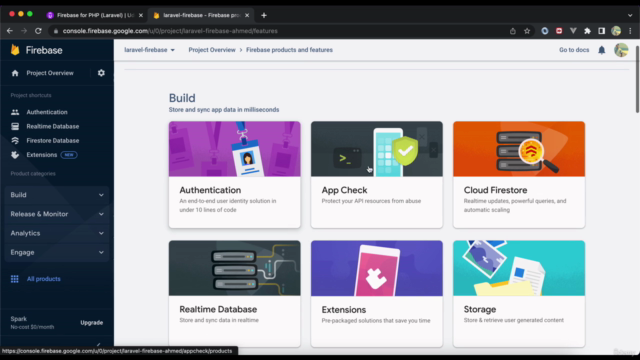Click the Project Overview home icon

click(x=15, y=73)
